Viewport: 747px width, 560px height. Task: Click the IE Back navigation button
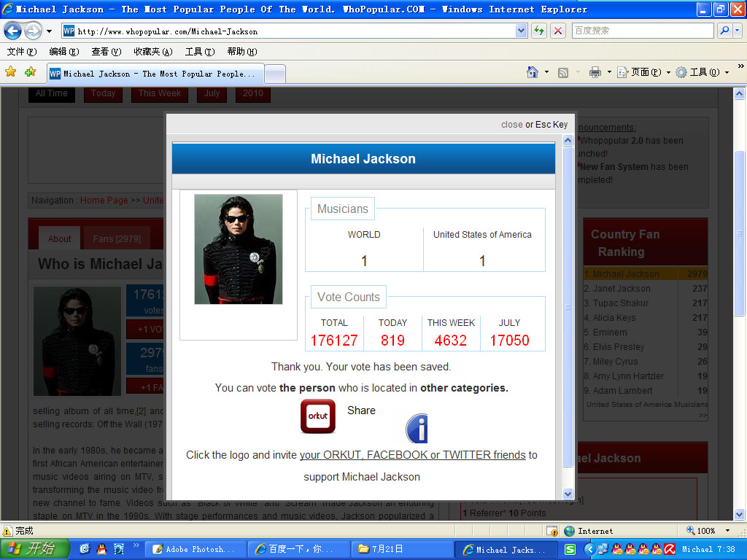point(13,31)
